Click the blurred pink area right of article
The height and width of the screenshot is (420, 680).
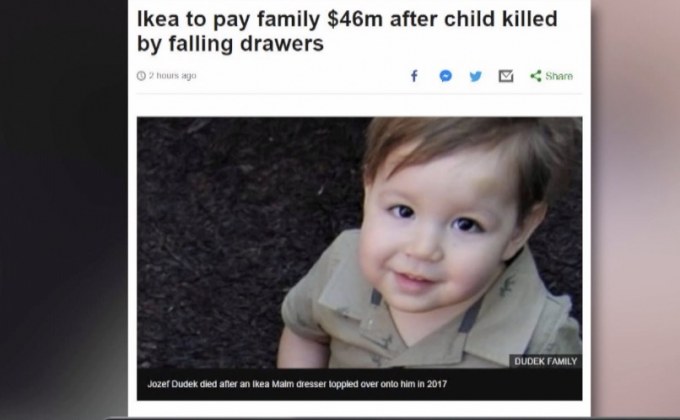(x=636, y=208)
